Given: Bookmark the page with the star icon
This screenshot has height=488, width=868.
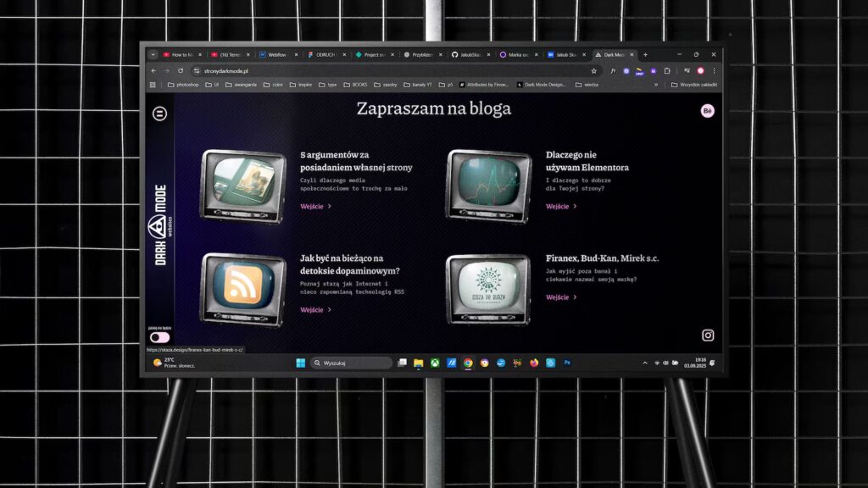Looking at the screenshot, I should click(x=594, y=71).
